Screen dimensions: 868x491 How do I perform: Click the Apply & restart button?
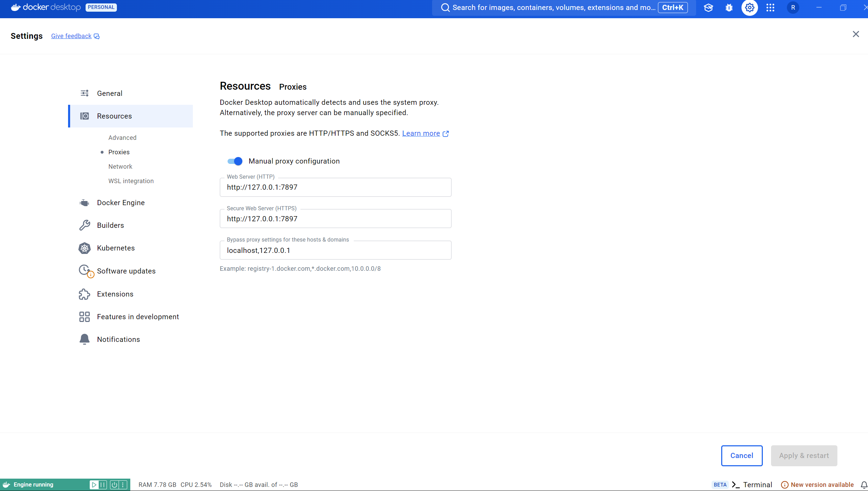point(804,456)
